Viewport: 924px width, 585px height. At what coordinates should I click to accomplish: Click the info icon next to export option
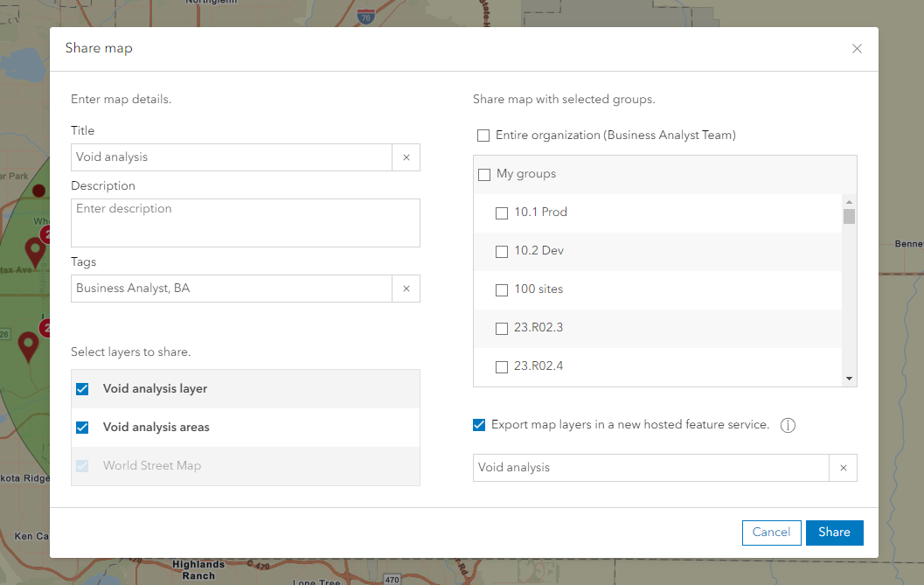[788, 425]
